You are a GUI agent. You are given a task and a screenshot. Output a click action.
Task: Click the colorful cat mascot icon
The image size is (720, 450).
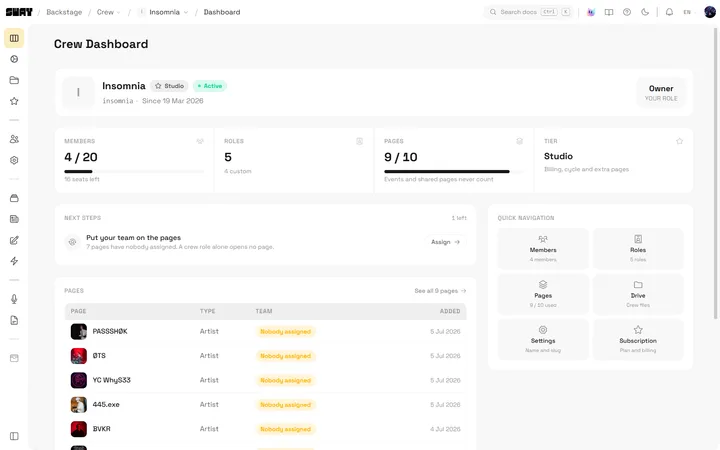(591, 12)
